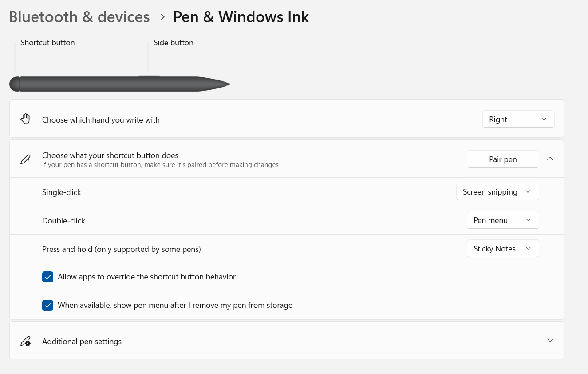Open the handedness dropdown set to Right
Image resolution: width=588 pixels, height=374 pixels.
(x=518, y=119)
